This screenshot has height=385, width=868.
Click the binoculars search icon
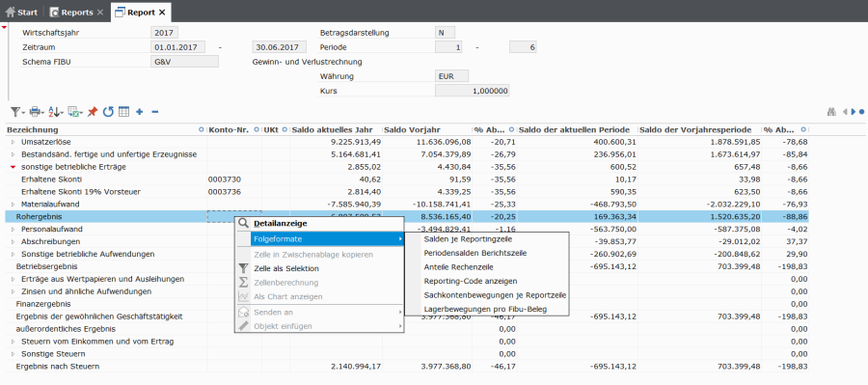click(x=831, y=112)
